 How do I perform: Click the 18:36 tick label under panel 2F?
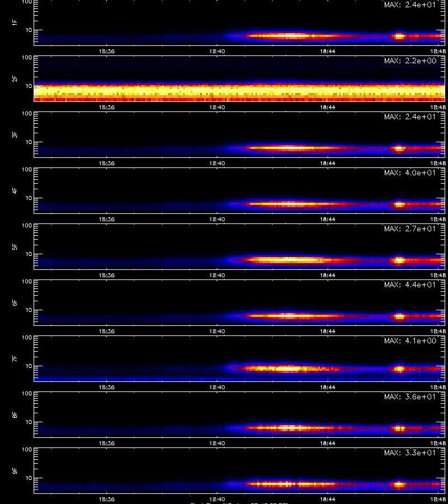pos(106,107)
